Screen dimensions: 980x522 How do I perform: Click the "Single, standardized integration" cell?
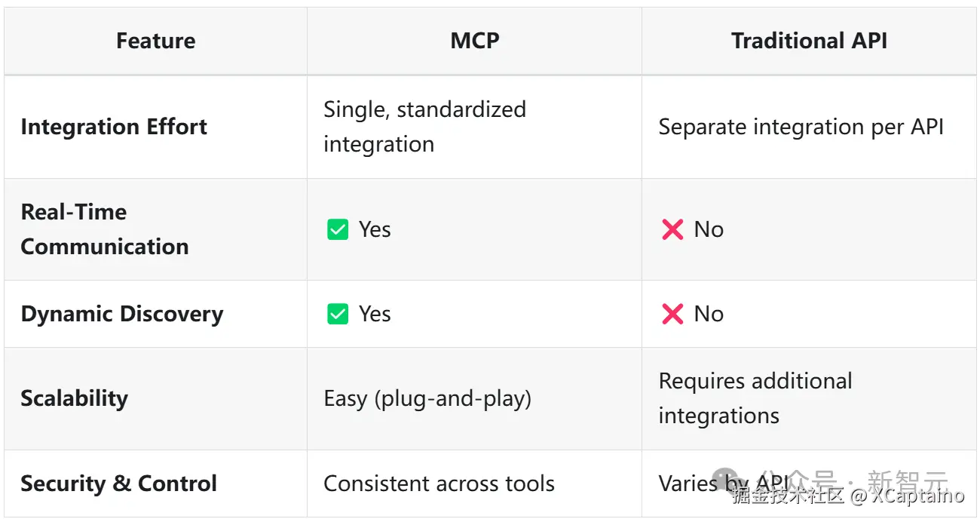[x=424, y=127]
